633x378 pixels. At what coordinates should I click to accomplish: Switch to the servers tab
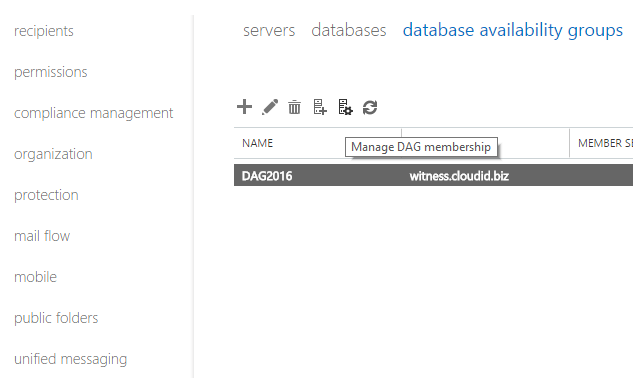coord(269,30)
